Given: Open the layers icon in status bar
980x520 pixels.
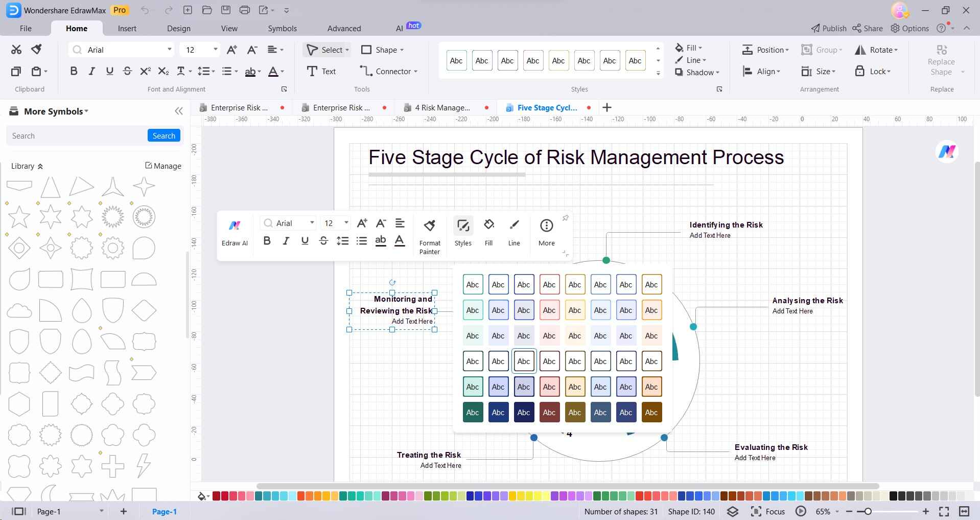Looking at the screenshot, I should coord(733,511).
